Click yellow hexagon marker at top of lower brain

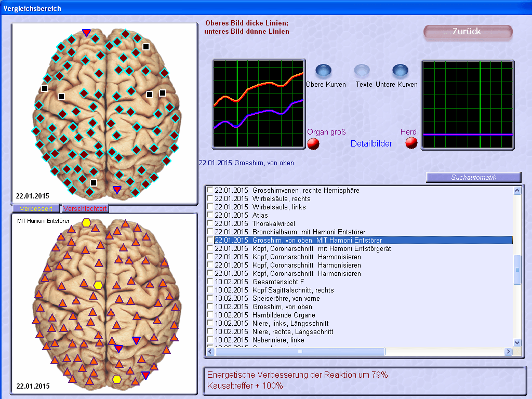(x=86, y=222)
